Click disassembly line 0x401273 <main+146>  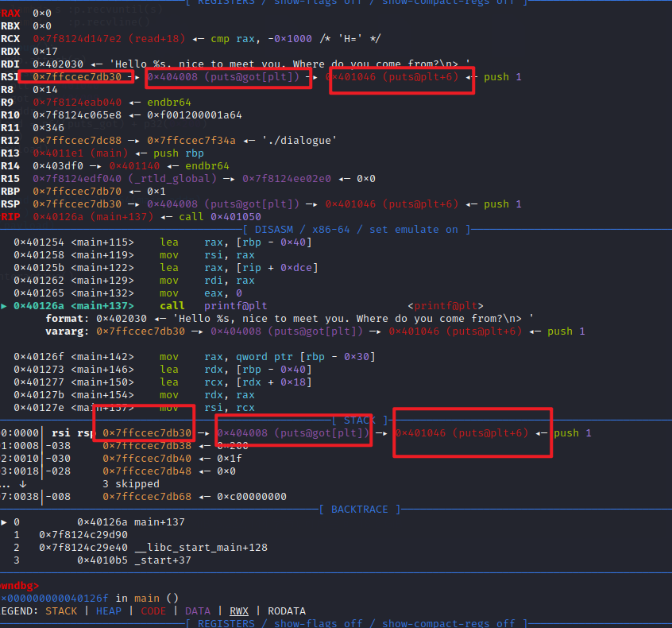[x=163, y=370]
